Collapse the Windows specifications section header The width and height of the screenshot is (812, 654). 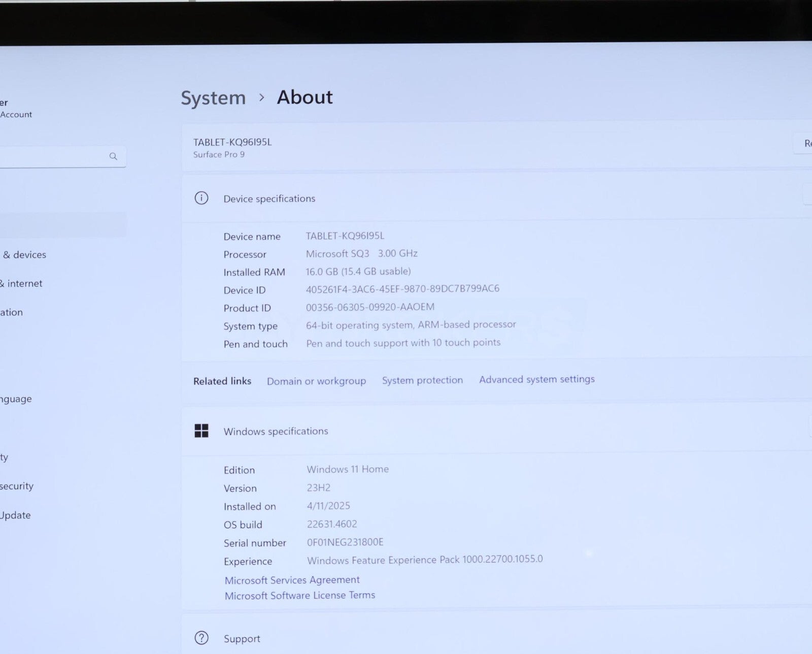(x=497, y=431)
